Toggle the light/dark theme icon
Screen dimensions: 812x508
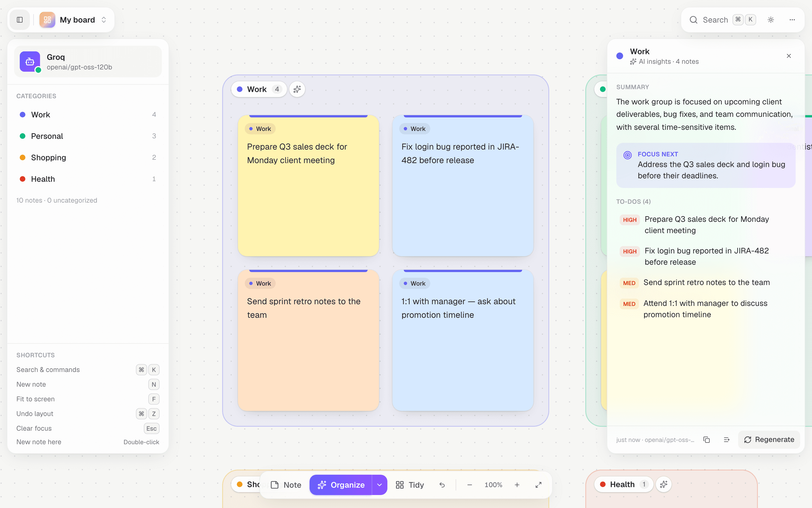click(771, 20)
